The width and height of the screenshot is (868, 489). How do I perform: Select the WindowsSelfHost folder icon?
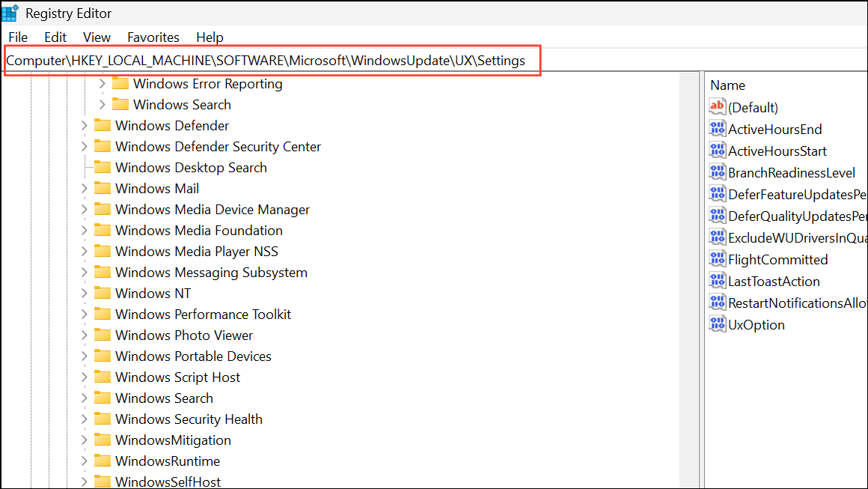[x=103, y=482]
